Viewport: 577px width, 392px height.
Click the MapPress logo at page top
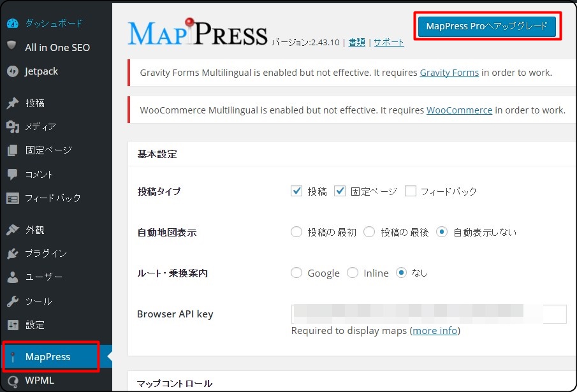198,33
